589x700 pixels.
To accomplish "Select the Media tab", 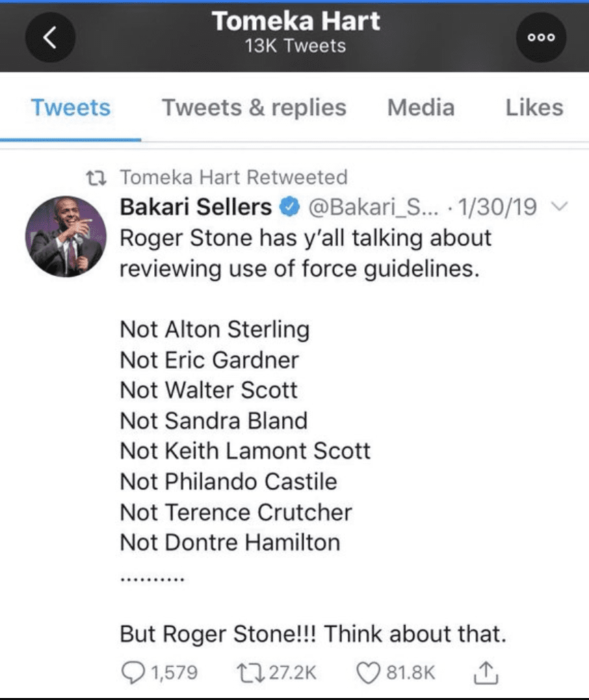I will (421, 108).
